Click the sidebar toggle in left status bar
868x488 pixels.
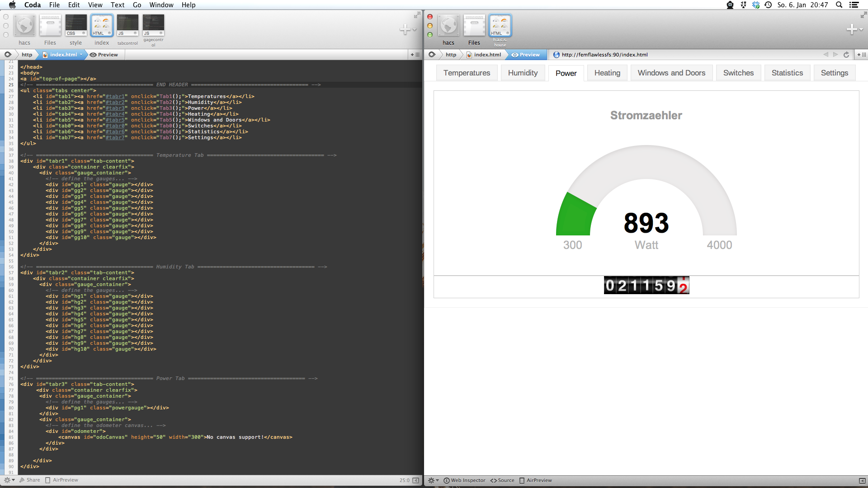(x=416, y=480)
